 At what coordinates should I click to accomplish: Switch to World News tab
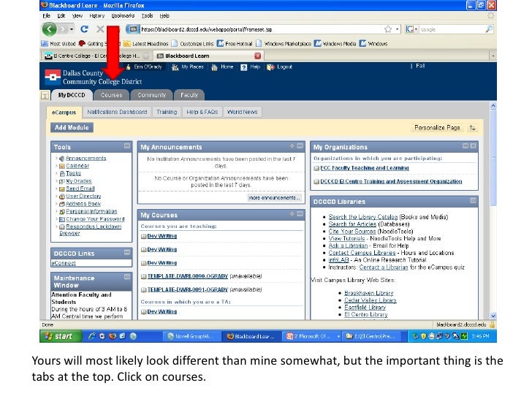tap(243, 112)
